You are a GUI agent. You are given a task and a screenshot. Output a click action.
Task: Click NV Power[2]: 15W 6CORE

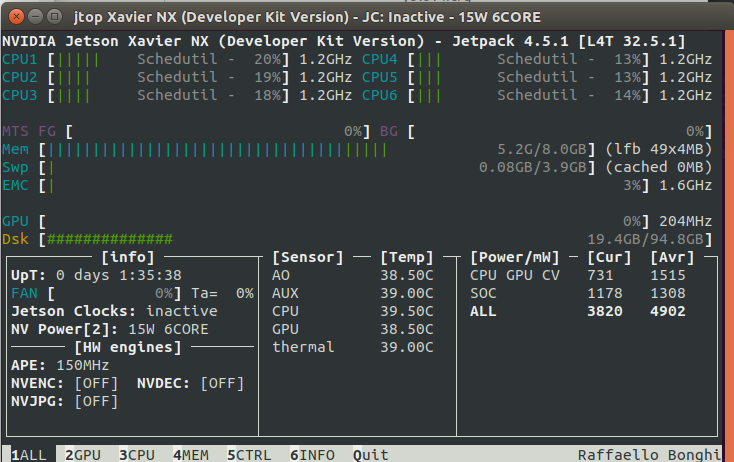(x=110, y=329)
